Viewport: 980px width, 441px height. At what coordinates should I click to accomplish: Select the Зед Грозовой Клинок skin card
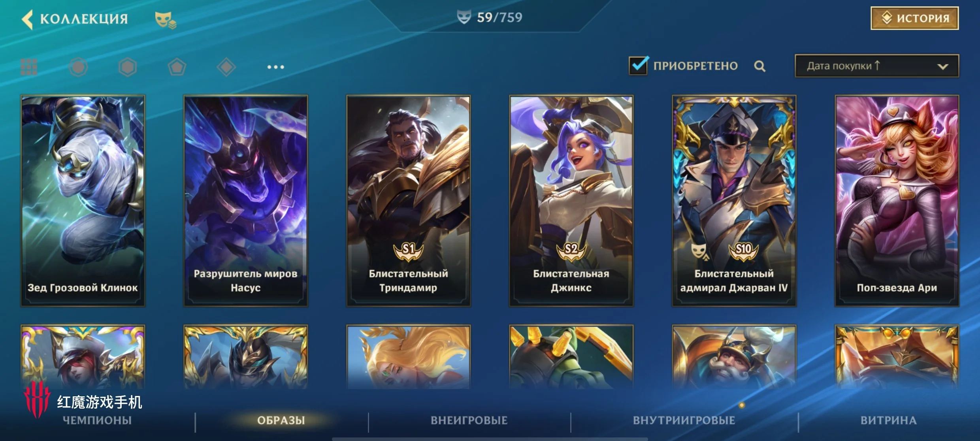click(83, 201)
